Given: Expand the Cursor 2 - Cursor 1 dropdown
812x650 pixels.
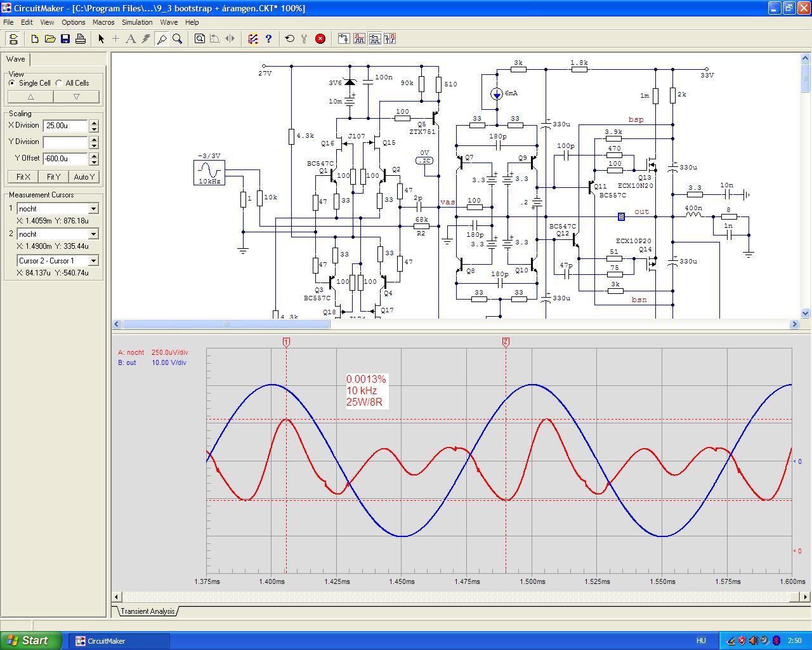Looking at the screenshot, I should point(93,261).
